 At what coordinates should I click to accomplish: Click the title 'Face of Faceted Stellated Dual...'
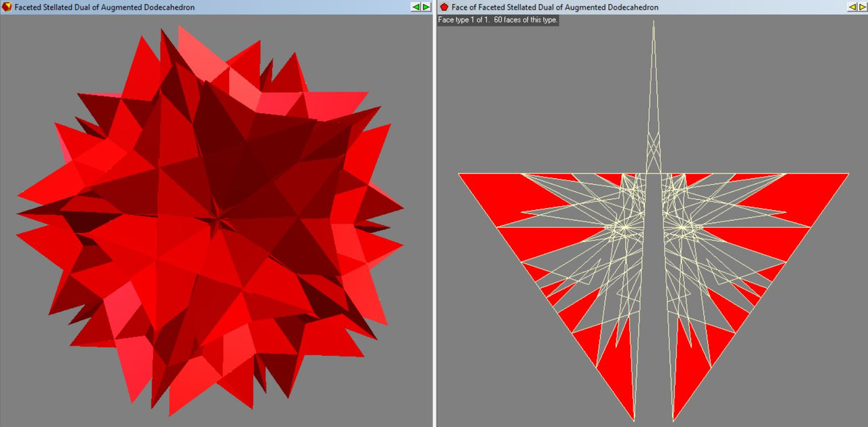click(x=555, y=7)
